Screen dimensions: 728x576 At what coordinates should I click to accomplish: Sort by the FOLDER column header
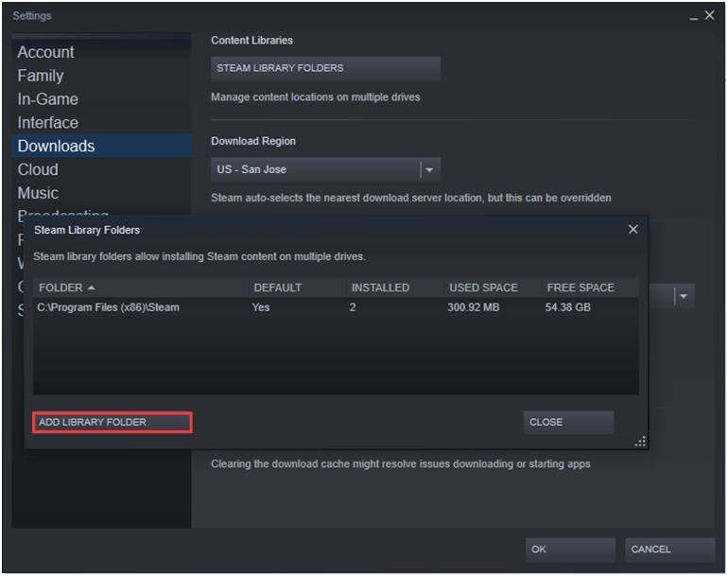coord(141,288)
